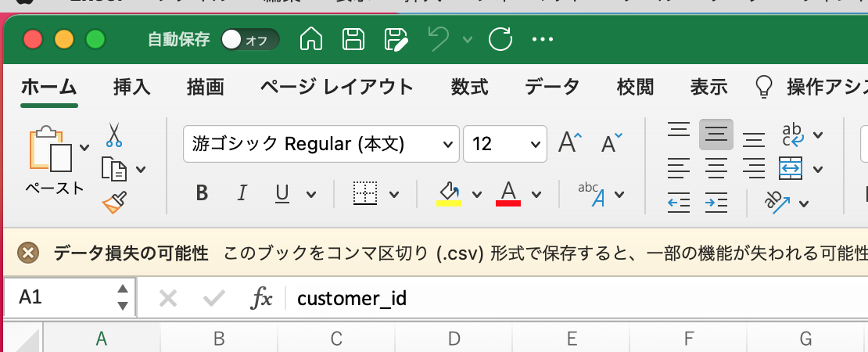
Task: Toggle center text horizontally
Action: click(716, 168)
